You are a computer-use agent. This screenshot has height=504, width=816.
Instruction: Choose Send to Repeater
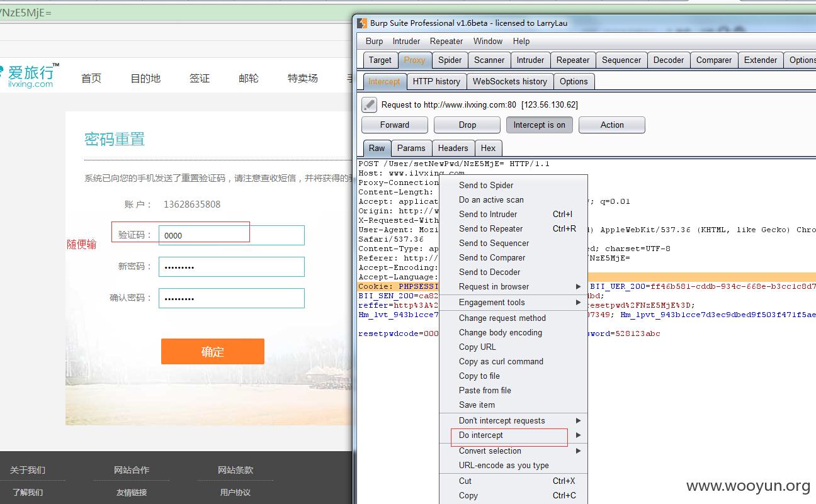(x=513, y=228)
